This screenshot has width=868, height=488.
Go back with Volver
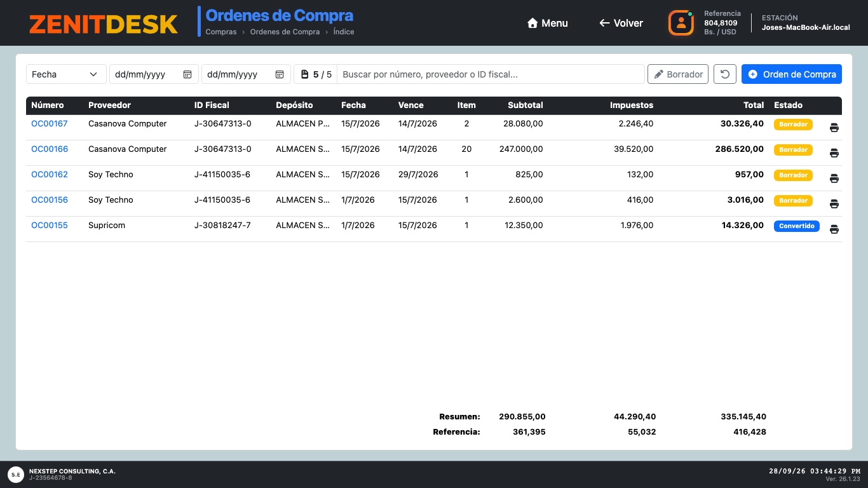point(621,23)
